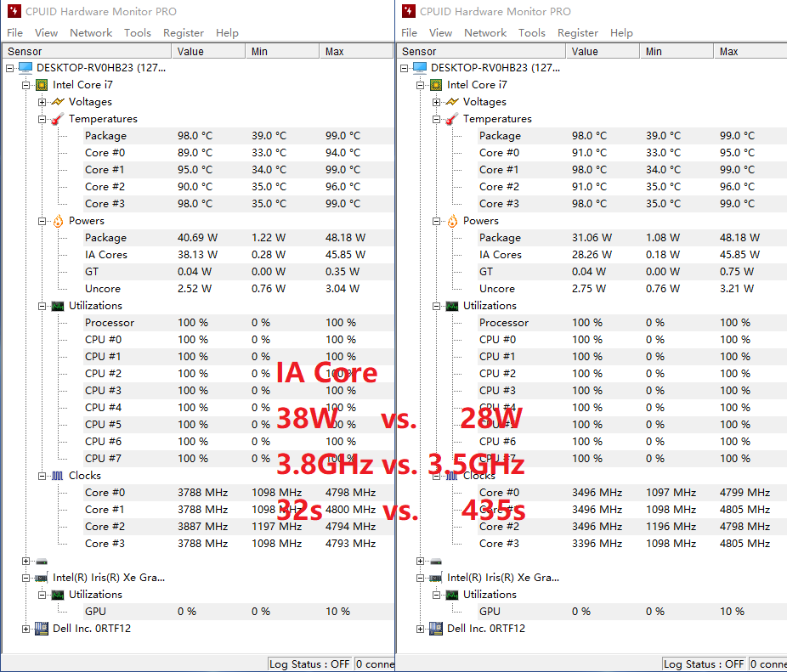Open the Tools menu in left window
Screen dimensions: 787x672
pyautogui.click(x=138, y=32)
